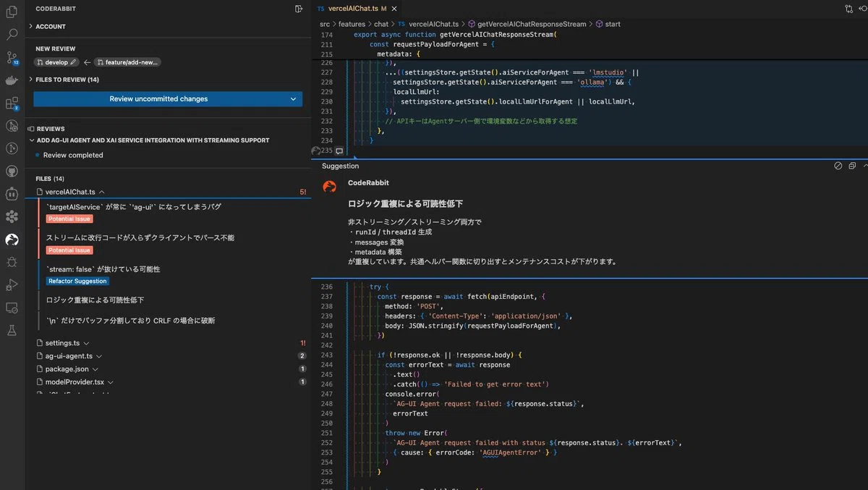Click the 2 count badge for ag-ui-agent.ts
Screen dimensions: 868x490
[302, 356]
